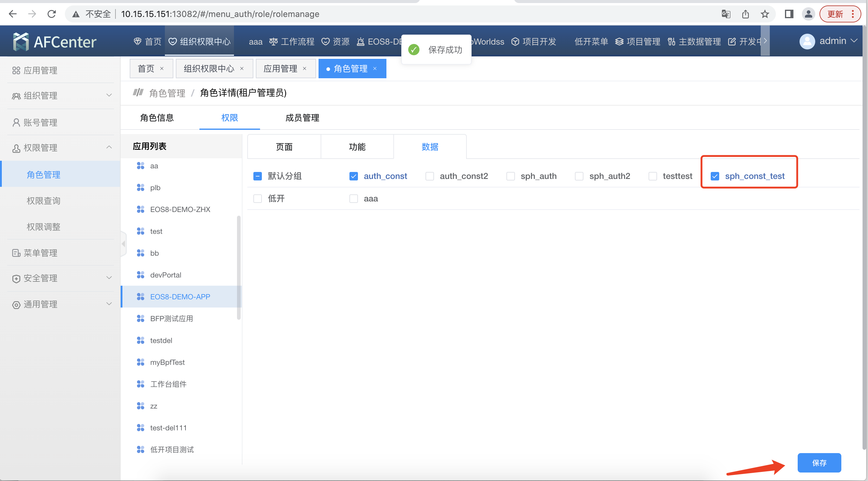Screen dimensions: 868x481
Task: Click the 菜单管理 sidebar icon
Action: coord(17,253)
